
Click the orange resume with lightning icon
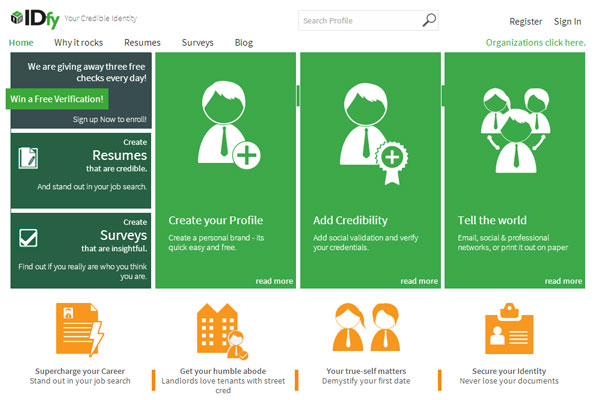[80, 330]
